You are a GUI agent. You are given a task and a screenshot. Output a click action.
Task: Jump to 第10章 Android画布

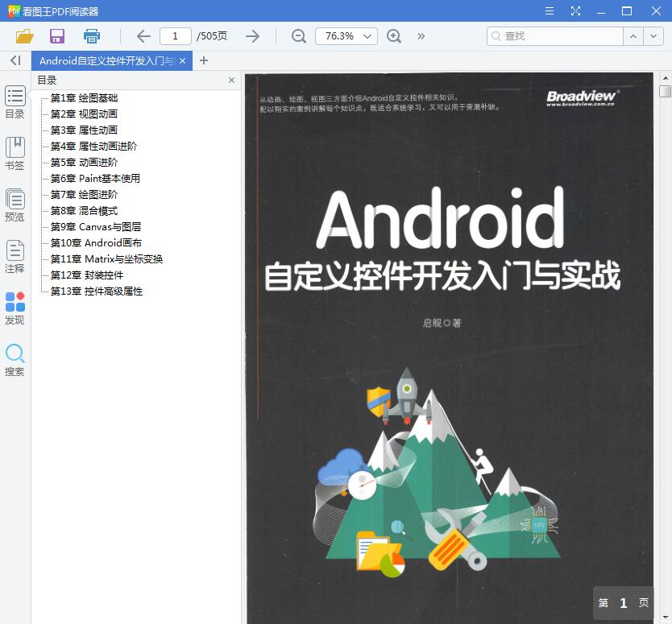(96, 243)
